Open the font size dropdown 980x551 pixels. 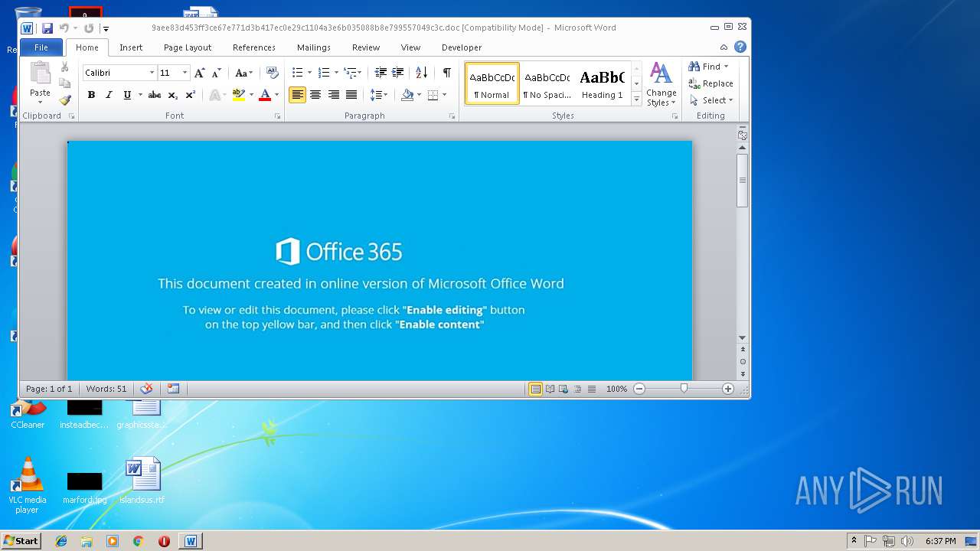pos(185,73)
